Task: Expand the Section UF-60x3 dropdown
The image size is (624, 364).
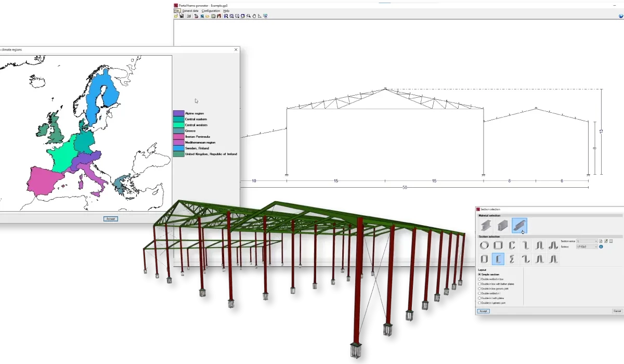Action: click(587, 246)
